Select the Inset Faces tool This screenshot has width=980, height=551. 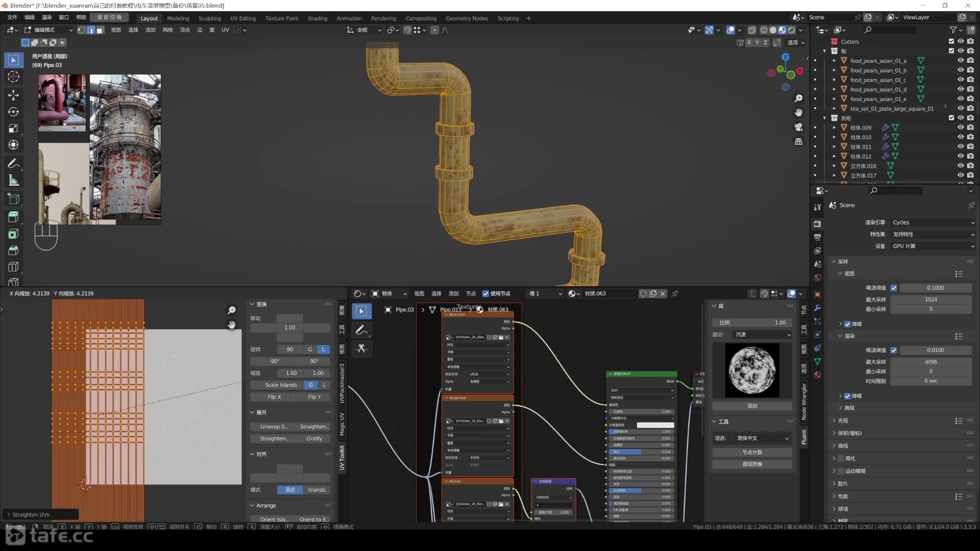point(14,234)
